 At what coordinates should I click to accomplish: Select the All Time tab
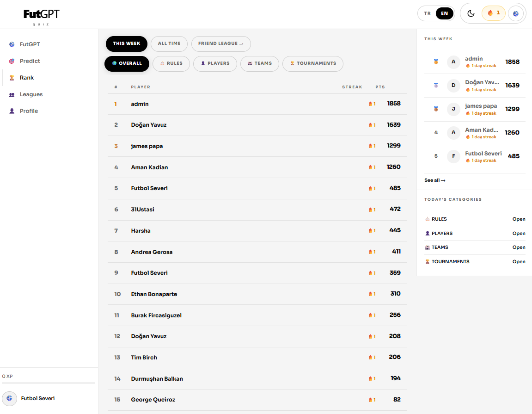(169, 43)
